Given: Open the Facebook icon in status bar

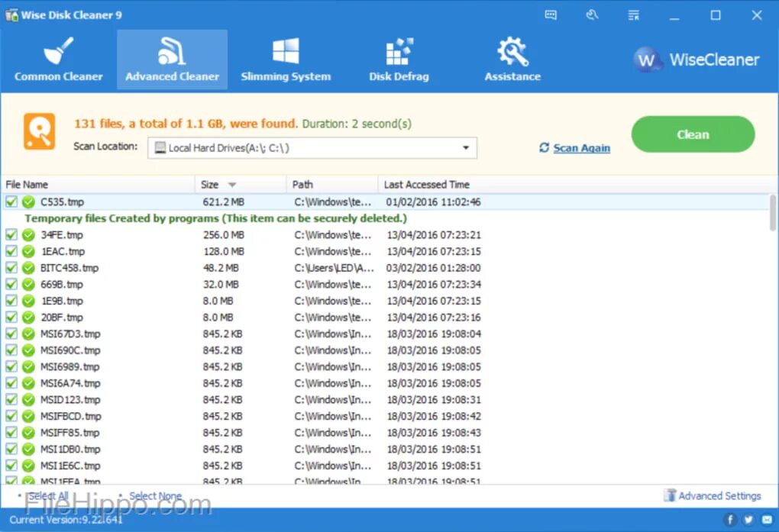Looking at the screenshot, I should [730, 520].
